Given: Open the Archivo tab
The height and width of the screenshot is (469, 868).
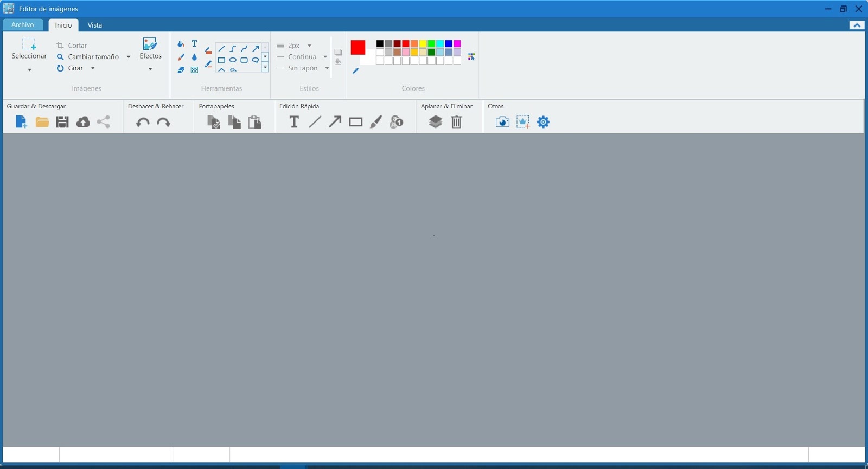Looking at the screenshot, I should pos(23,25).
